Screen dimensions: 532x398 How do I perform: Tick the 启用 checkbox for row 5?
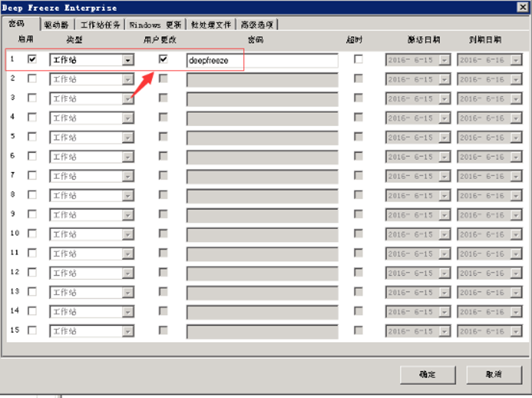[32, 137]
